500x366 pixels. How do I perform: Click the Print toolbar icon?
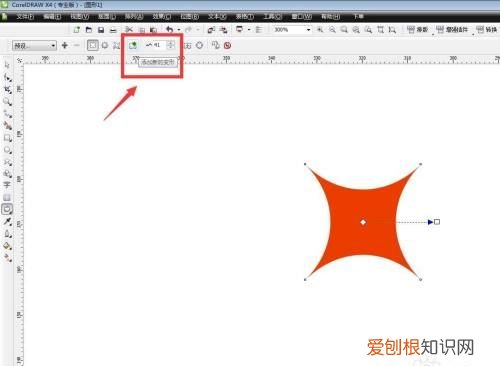pyautogui.click(x=113, y=30)
